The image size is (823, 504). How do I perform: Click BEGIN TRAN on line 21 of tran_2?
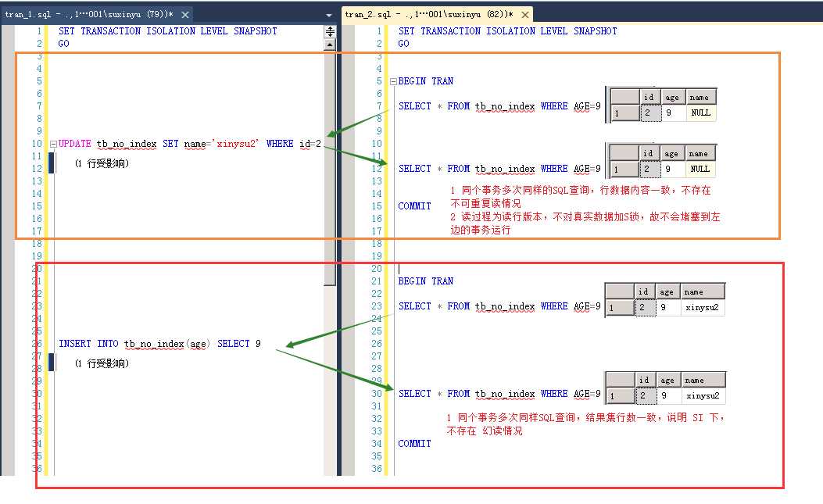[x=426, y=281]
